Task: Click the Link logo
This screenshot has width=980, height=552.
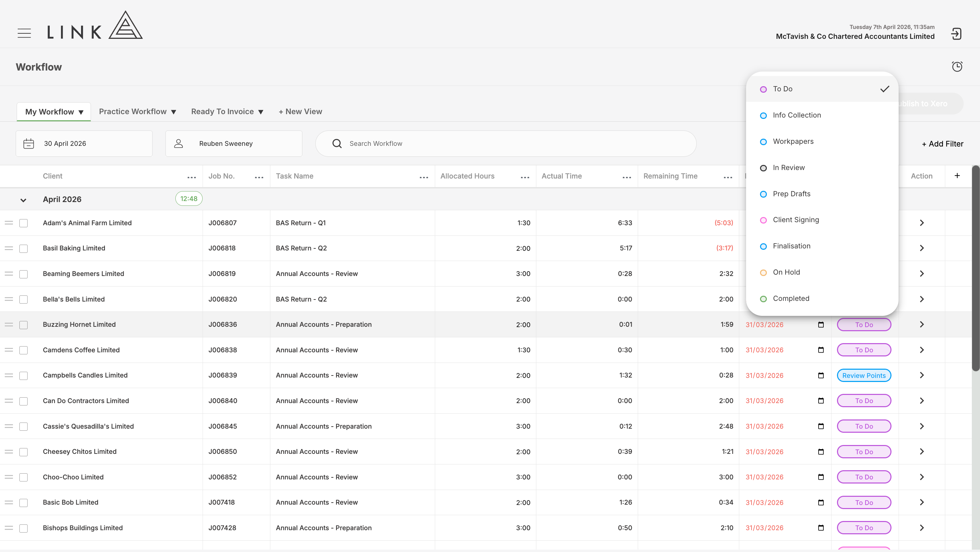Action: 95,25
